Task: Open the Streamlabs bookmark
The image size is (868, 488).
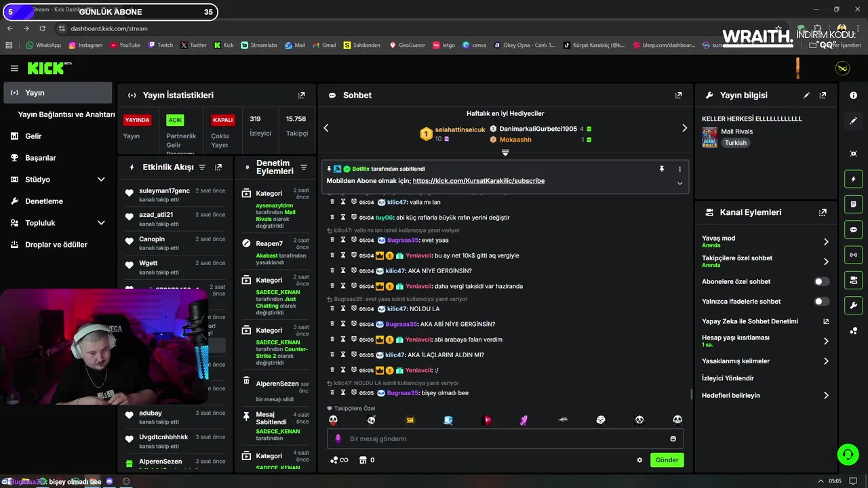Action: tap(258, 45)
